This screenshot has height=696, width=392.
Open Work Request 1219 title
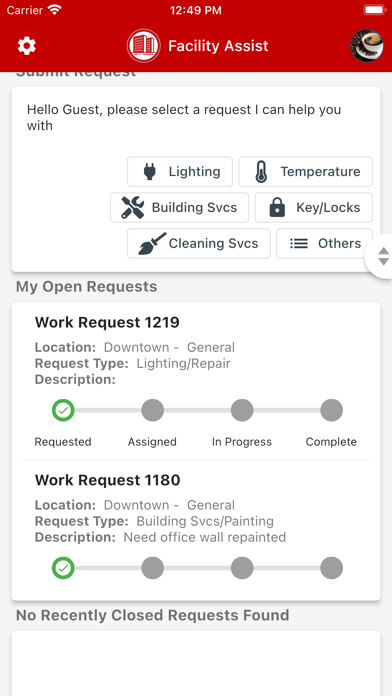point(107,322)
